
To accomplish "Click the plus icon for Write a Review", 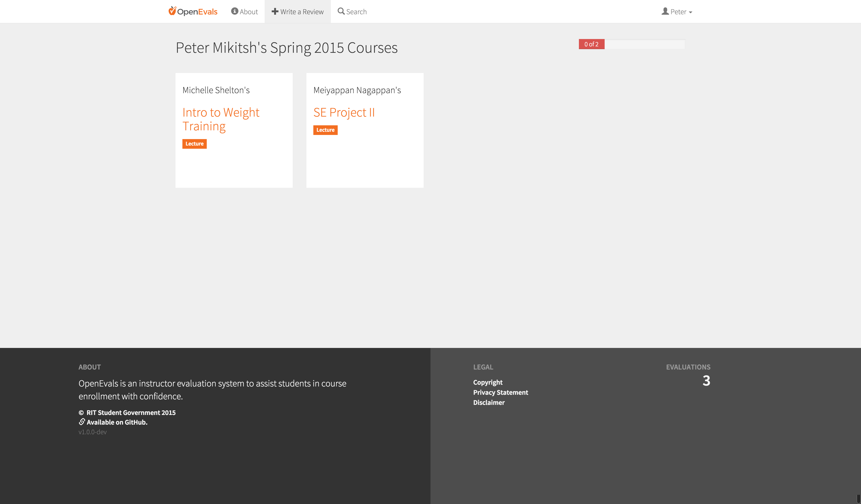I will (275, 11).
